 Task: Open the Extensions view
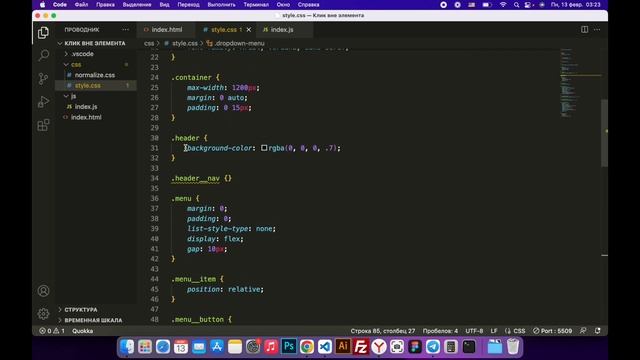(x=43, y=125)
